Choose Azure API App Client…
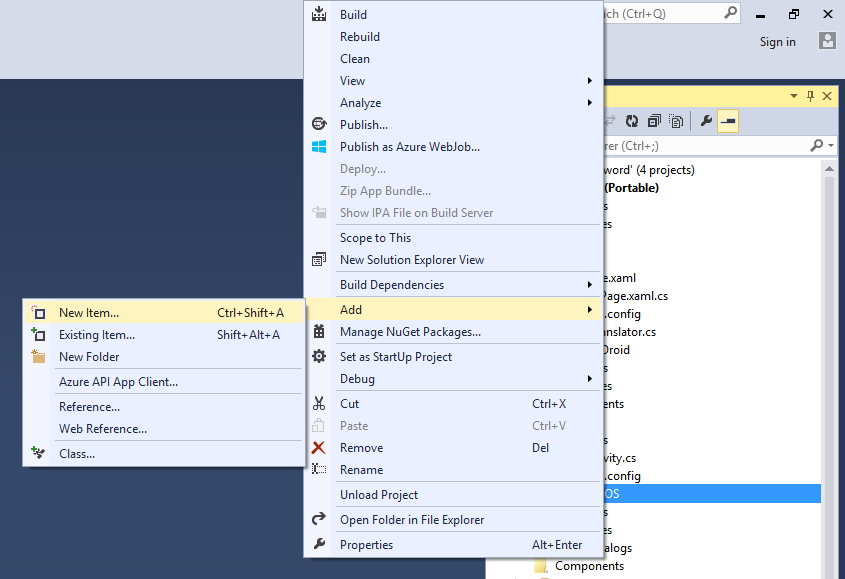This screenshot has width=845, height=579. click(x=164, y=382)
